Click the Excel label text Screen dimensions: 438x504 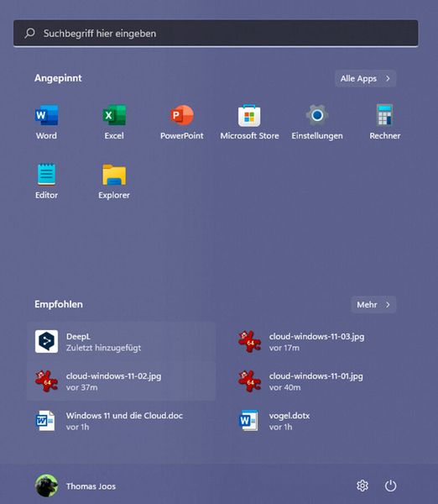tap(114, 135)
